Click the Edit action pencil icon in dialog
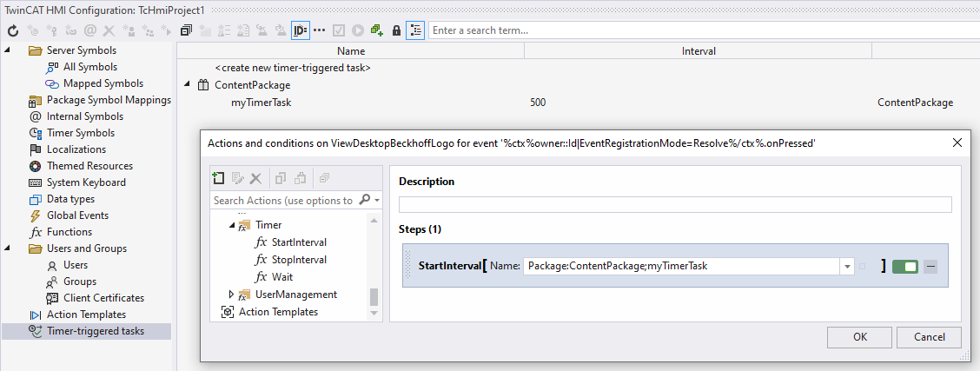 [237, 179]
